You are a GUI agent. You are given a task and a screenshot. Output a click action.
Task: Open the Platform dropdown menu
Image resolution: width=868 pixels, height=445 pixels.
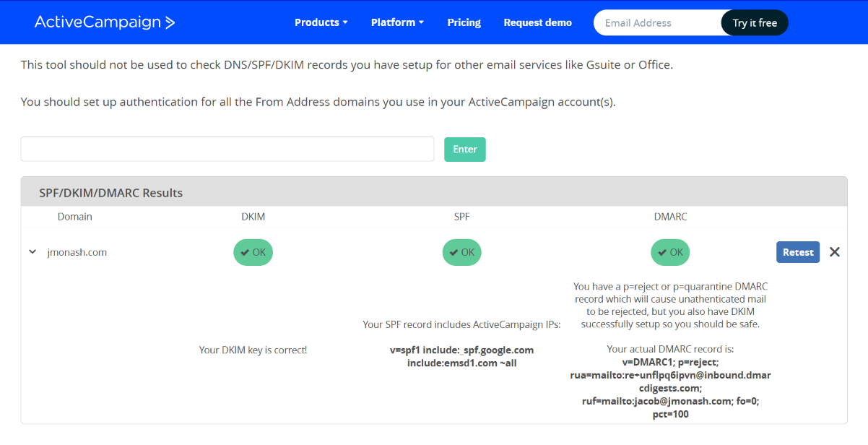tap(397, 22)
